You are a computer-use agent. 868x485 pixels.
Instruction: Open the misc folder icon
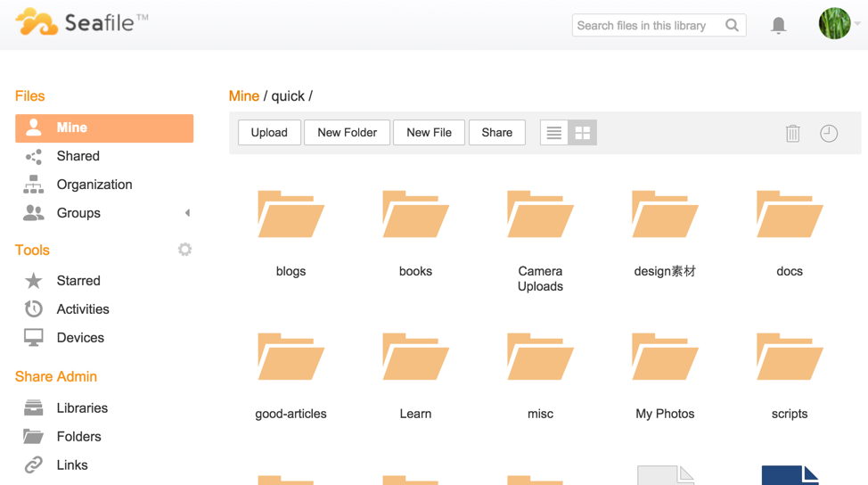540,357
